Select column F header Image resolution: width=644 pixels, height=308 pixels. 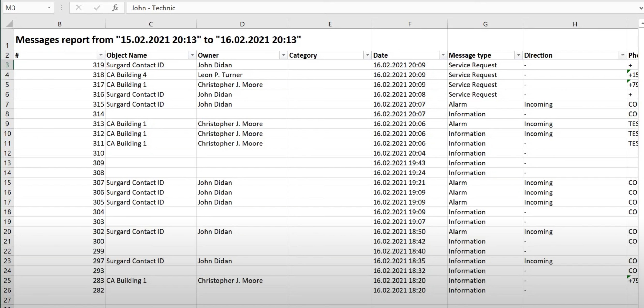(x=410, y=24)
